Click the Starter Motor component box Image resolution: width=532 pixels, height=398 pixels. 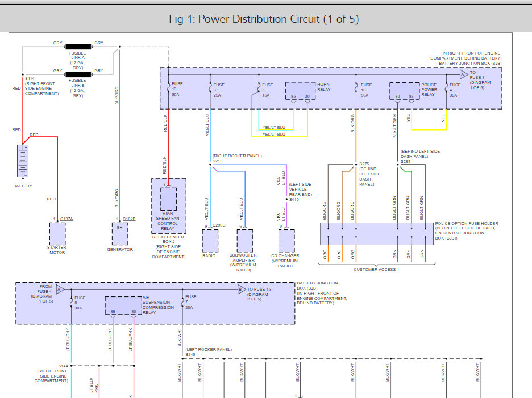point(57,234)
